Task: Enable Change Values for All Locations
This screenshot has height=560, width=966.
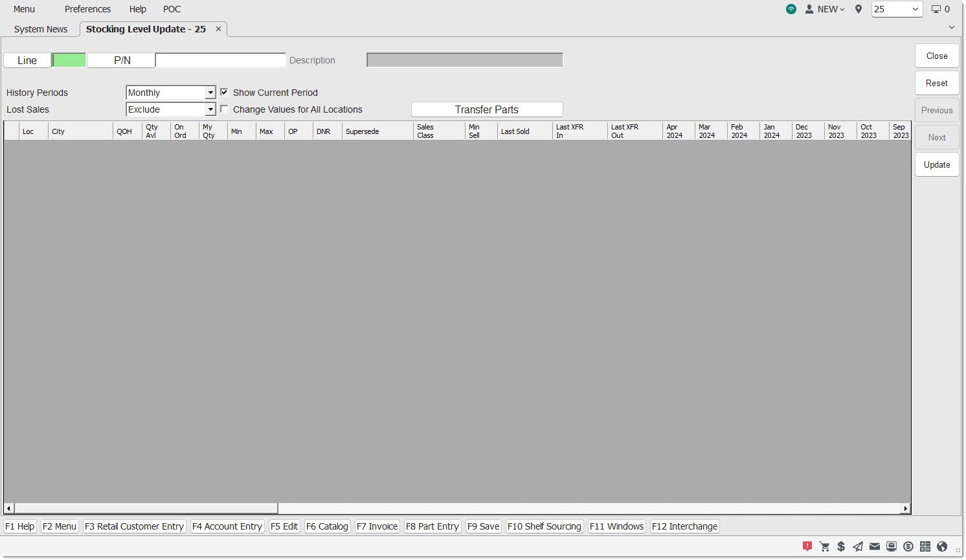Action: [x=224, y=109]
